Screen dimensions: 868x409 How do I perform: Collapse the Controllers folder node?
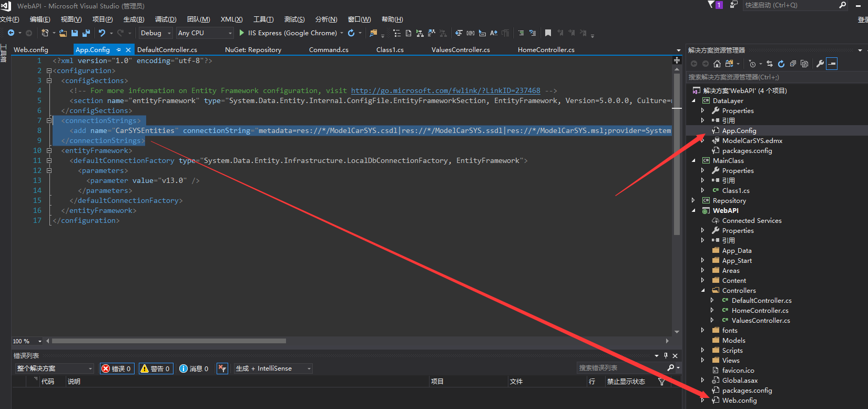point(703,290)
